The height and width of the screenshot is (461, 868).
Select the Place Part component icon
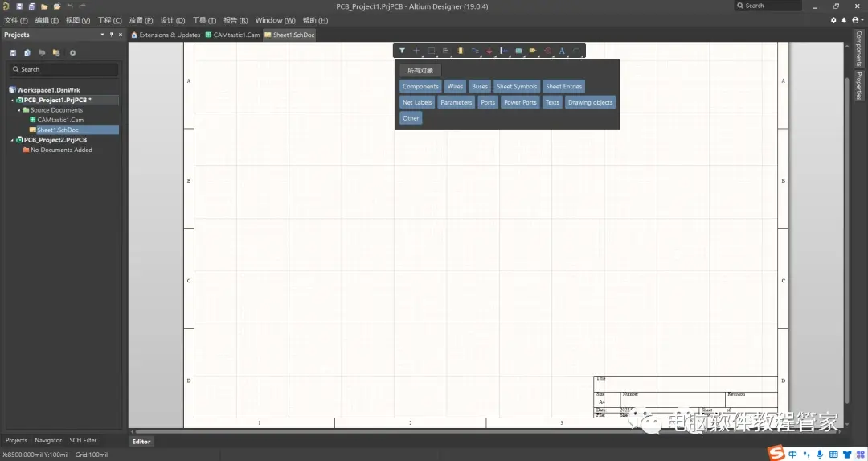460,51
